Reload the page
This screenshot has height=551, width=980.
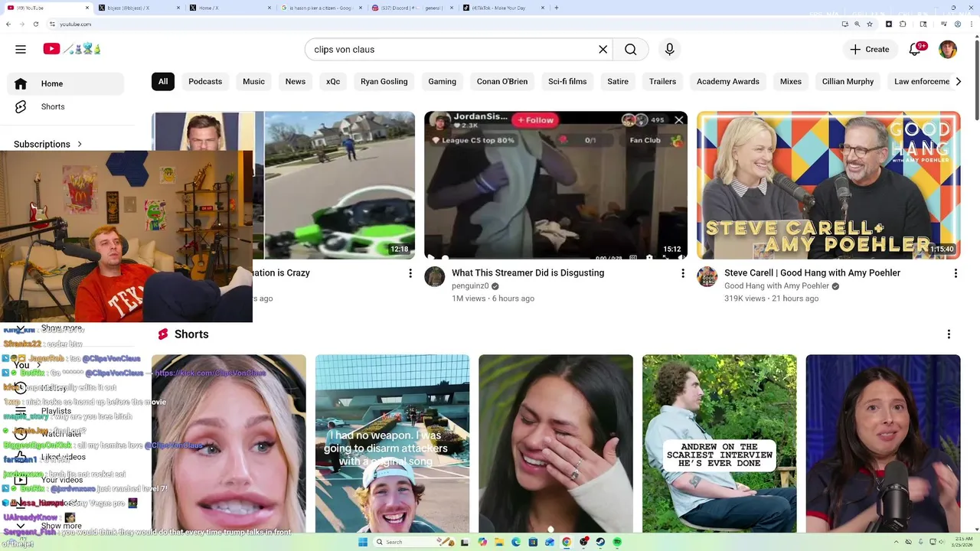[x=35, y=24]
